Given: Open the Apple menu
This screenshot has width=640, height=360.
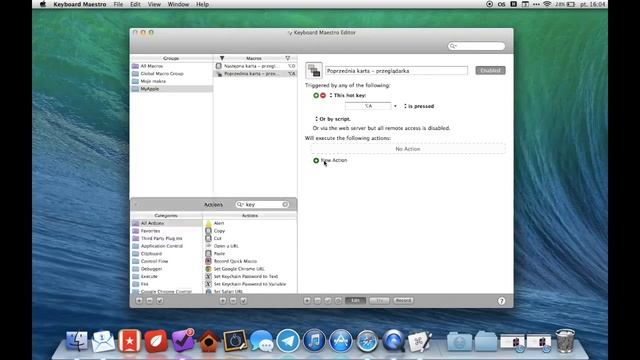Looking at the screenshot, I should [43, 4].
